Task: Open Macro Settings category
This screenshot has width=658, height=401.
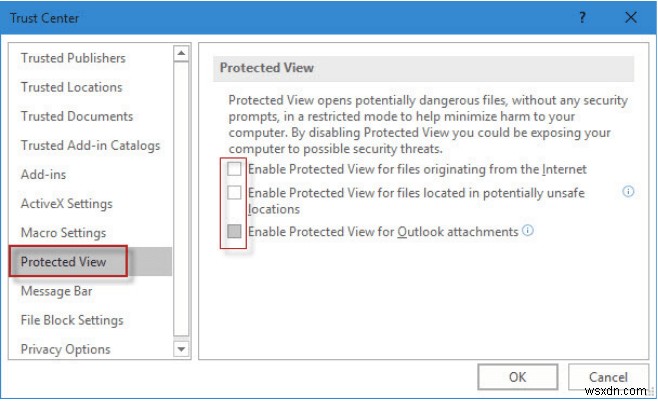Action: coord(63,233)
